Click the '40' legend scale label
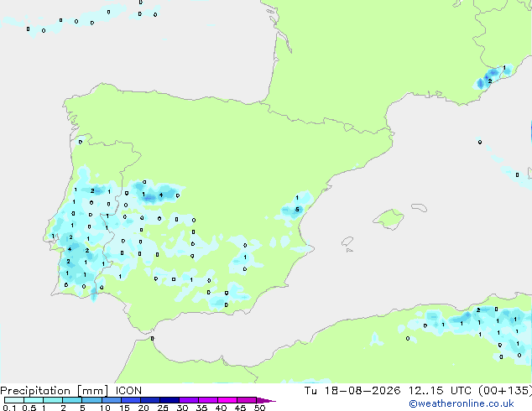532x411 pixels. (x=221, y=408)
